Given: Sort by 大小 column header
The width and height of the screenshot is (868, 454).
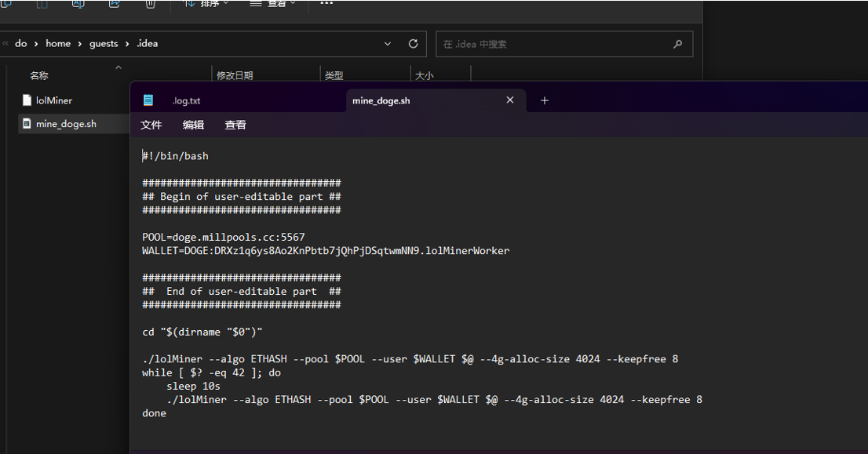Looking at the screenshot, I should (424, 76).
